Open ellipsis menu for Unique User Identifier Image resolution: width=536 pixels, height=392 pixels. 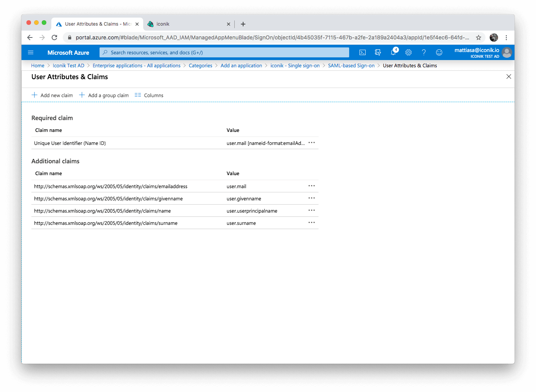pos(311,143)
